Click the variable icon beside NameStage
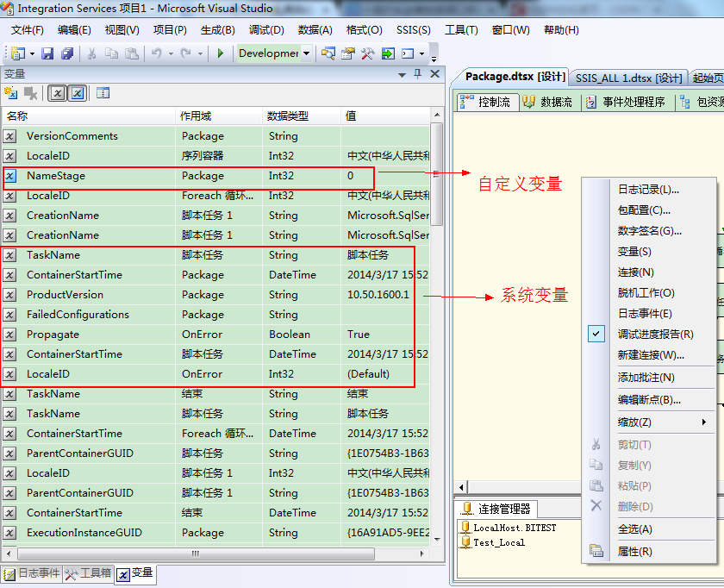Image resolution: width=724 pixels, height=588 pixels. pos(10,176)
